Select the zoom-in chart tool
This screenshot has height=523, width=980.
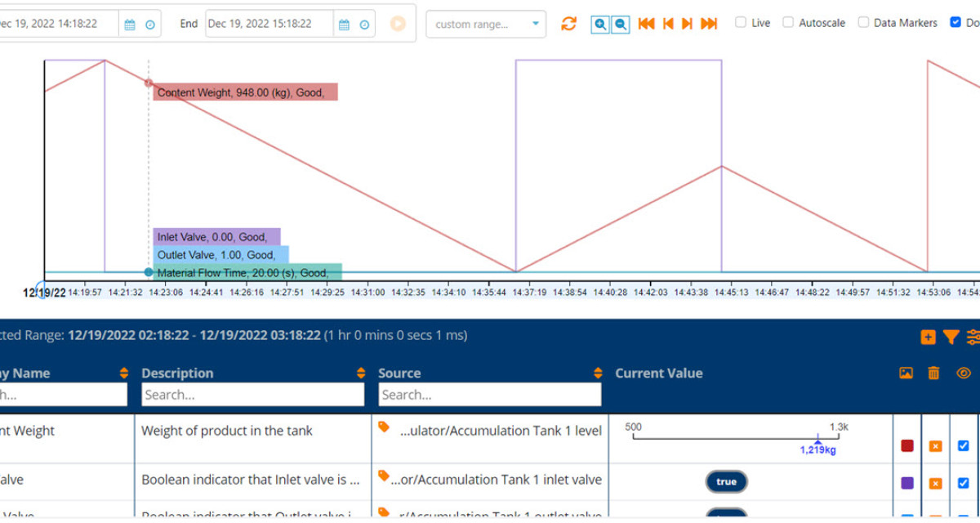[x=599, y=24]
